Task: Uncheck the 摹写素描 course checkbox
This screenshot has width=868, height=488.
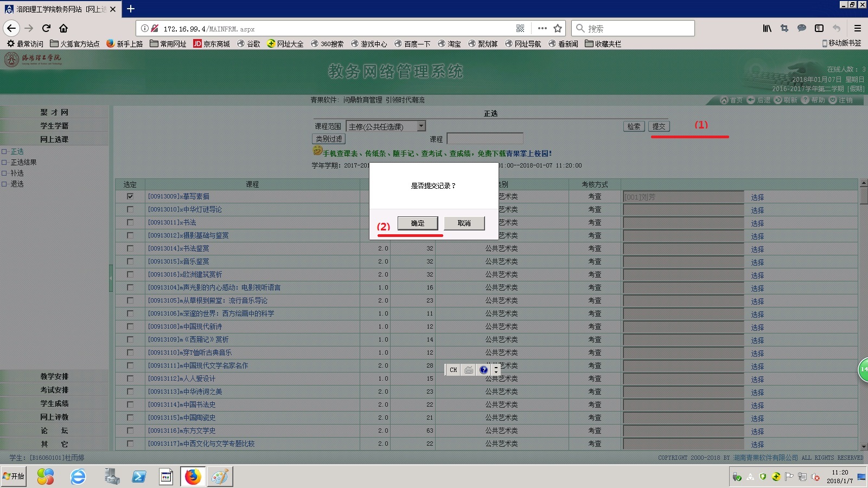Action: coord(130,196)
